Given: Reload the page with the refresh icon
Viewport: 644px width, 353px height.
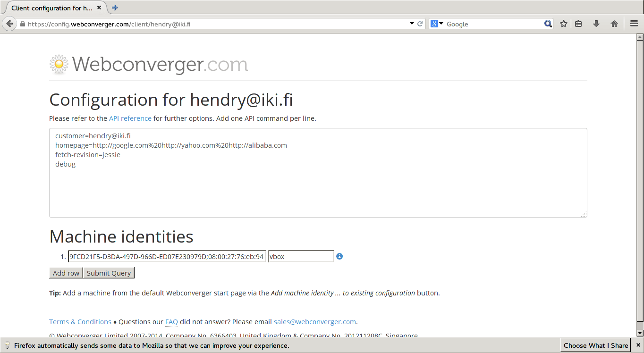Looking at the screenshot, I should pos(420,24).
